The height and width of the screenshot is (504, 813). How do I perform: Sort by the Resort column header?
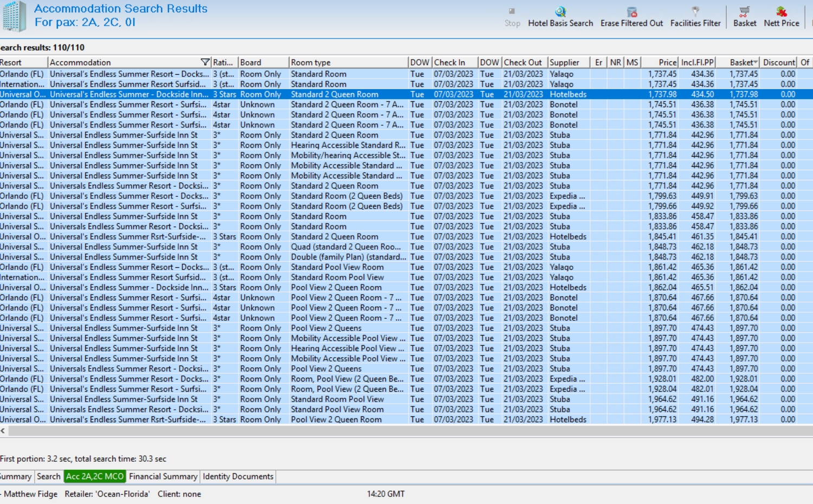pos(24,62)
